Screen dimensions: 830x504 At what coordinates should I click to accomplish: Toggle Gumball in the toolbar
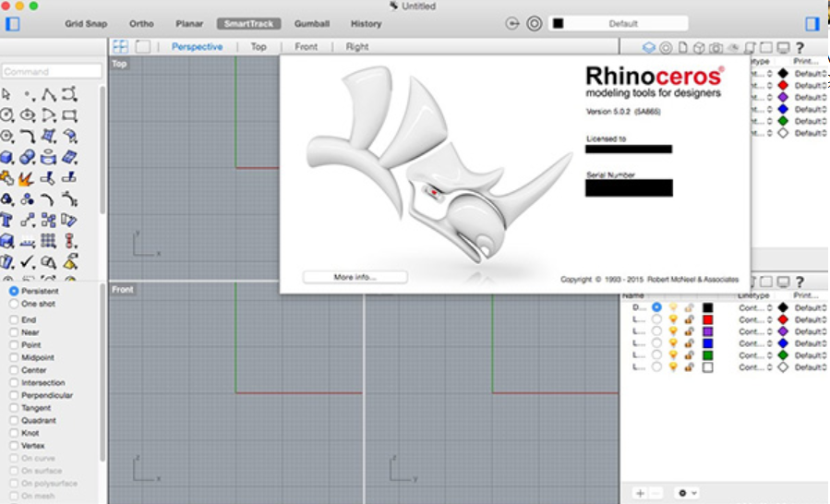tap(312, 24)
